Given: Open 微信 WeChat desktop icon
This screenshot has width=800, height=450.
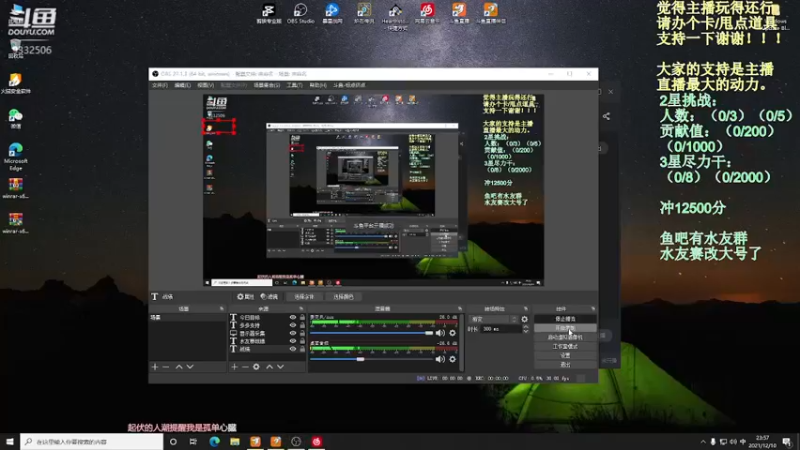Looking at the screenshot, I should tap(16, 118).
